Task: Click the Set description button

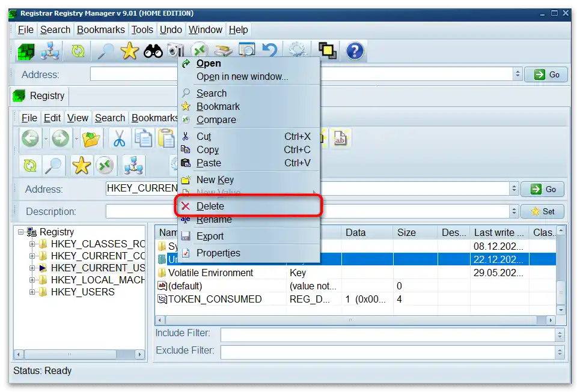Action: coord(542,211)
